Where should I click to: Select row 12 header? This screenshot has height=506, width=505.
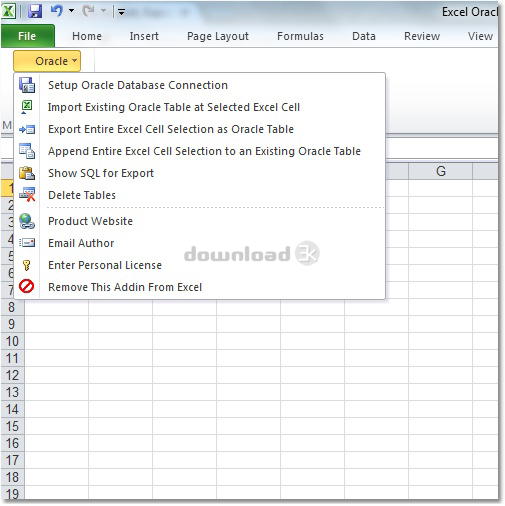12,375
